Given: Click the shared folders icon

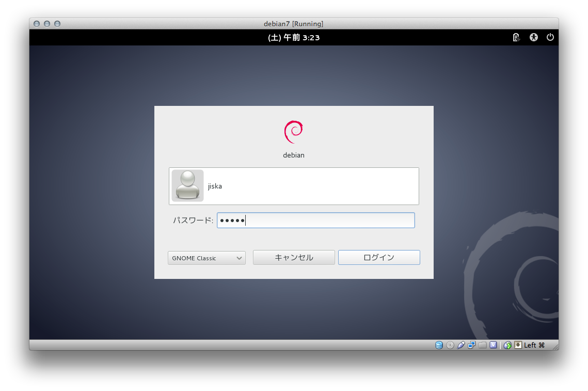Looking at the screenshot, I should (483, 345).
